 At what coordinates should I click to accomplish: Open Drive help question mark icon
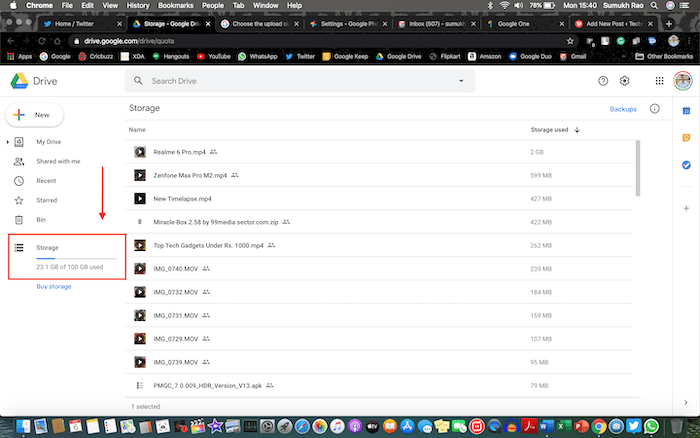pos(603,81)
